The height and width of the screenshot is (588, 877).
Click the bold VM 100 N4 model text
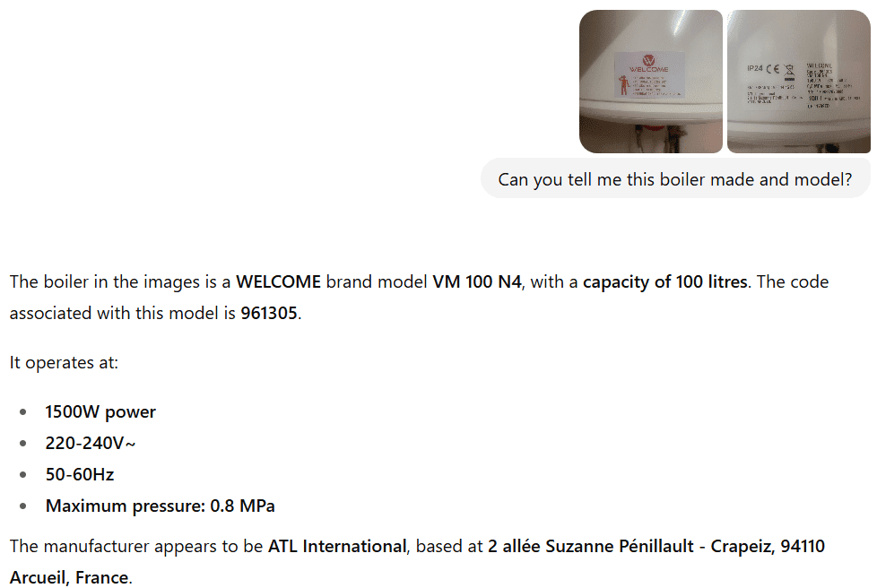click(x=476, y=281)
